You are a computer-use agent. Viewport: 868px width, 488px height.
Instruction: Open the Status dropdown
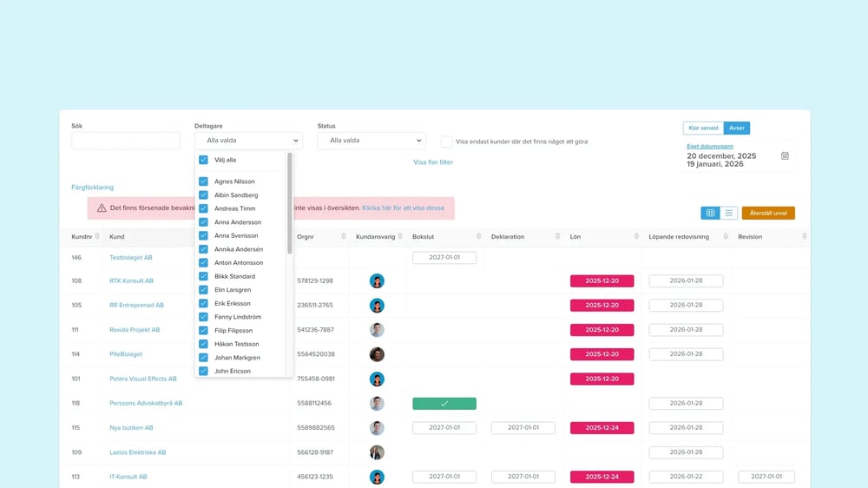[372, 141]
